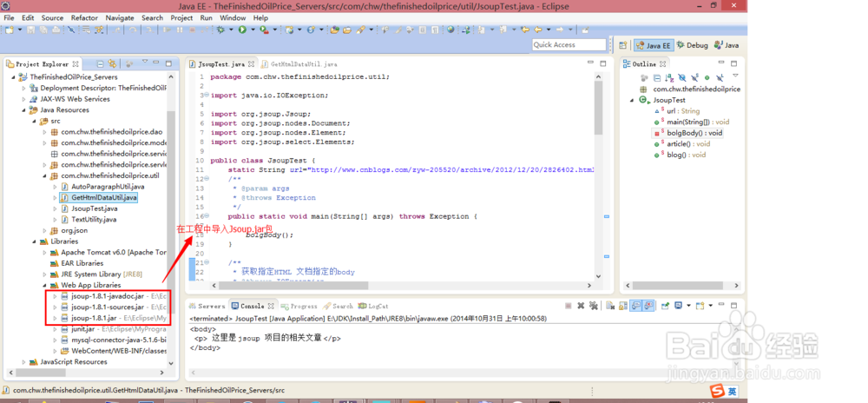Image resolution: width=868 pixels, height=403 pixels.
Task: Click Open Type icon in toolbar
Action: point(334,30)
